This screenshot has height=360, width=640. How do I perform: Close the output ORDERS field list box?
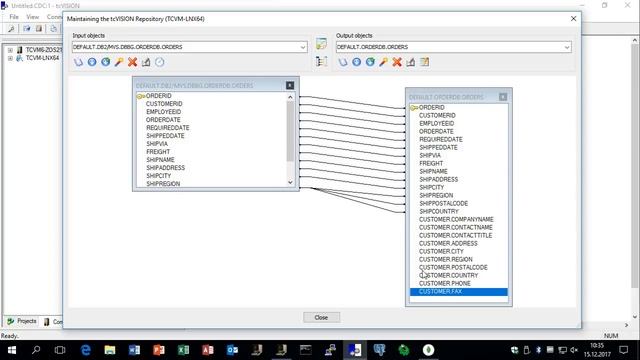[503, 97]
